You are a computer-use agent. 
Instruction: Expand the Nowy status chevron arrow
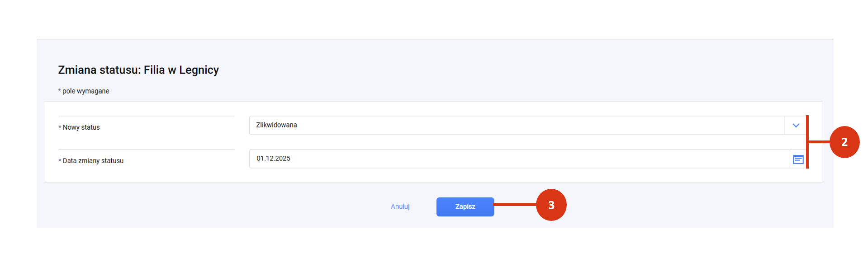click(x=796, y=126)
